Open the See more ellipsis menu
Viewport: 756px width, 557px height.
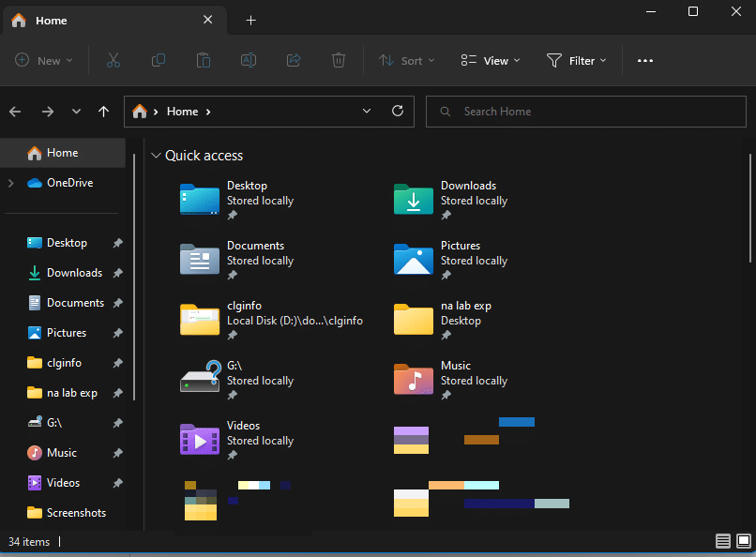645,61
